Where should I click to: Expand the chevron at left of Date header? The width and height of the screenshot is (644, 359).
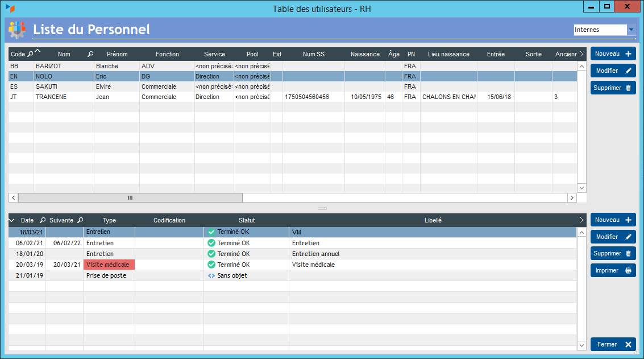12,220
